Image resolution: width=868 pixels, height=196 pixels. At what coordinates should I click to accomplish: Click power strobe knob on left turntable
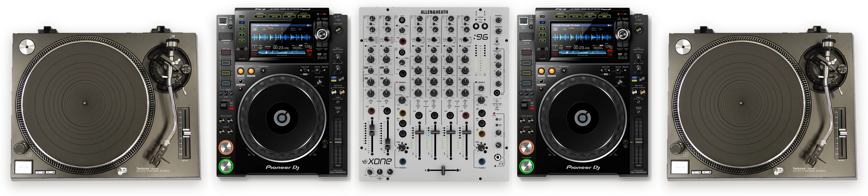21,148
